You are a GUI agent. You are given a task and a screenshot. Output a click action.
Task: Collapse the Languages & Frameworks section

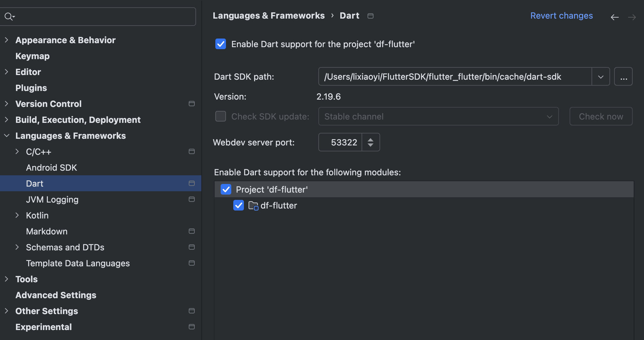point(6,136)
